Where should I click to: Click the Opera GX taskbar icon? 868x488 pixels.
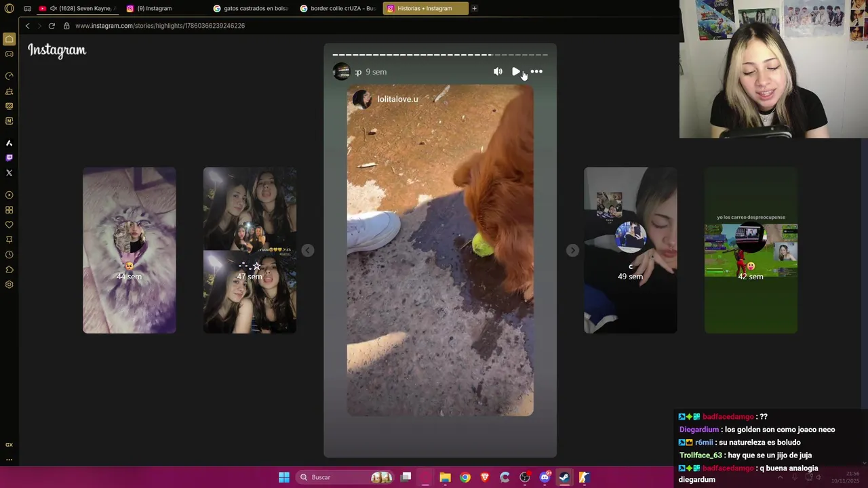(425, 477)
